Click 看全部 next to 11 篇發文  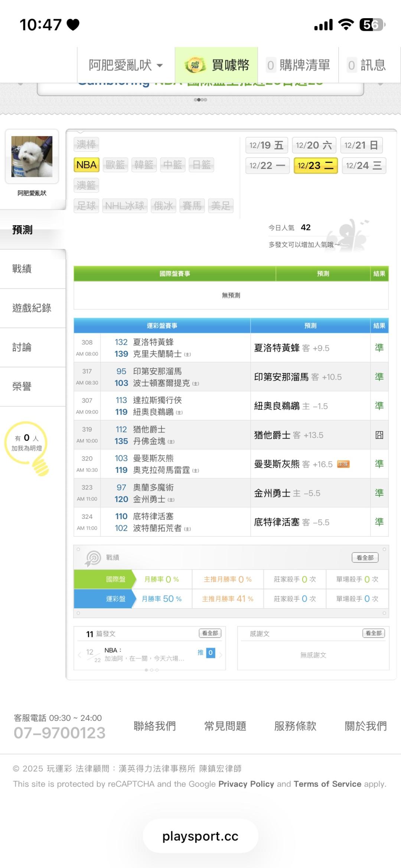pos(210,633)
